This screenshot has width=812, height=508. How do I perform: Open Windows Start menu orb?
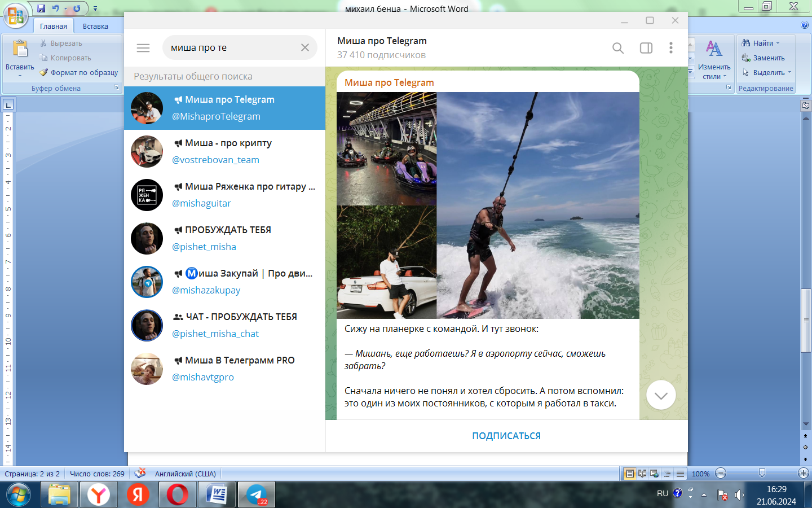19,495
